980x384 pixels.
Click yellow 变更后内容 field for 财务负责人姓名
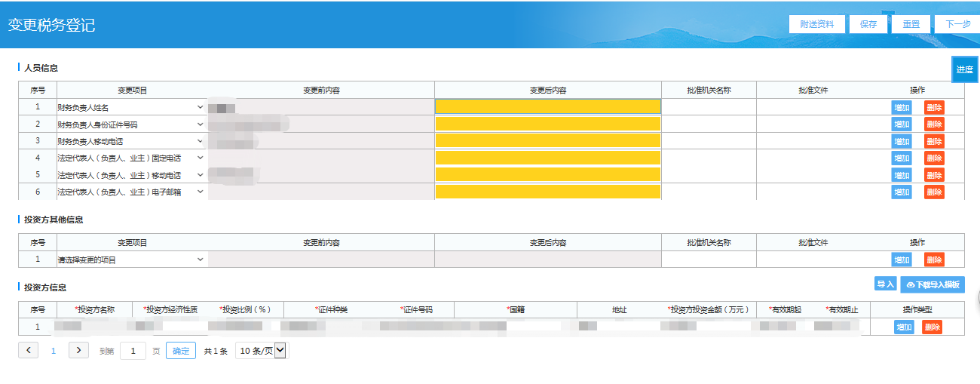tap(548, 106)
